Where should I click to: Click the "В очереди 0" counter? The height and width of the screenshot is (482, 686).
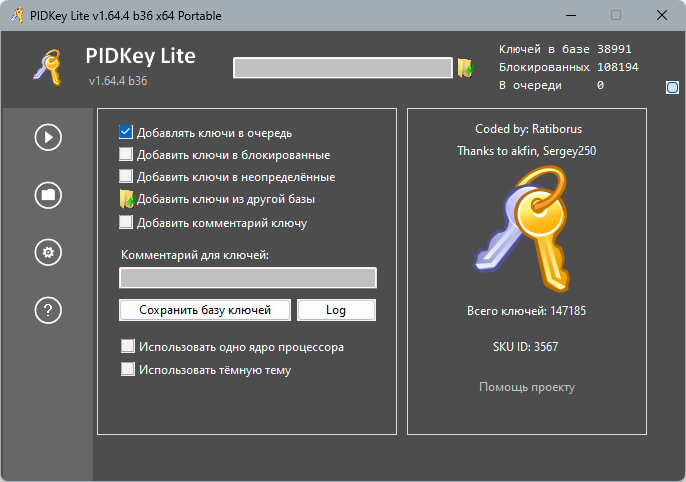pos(551,85)
